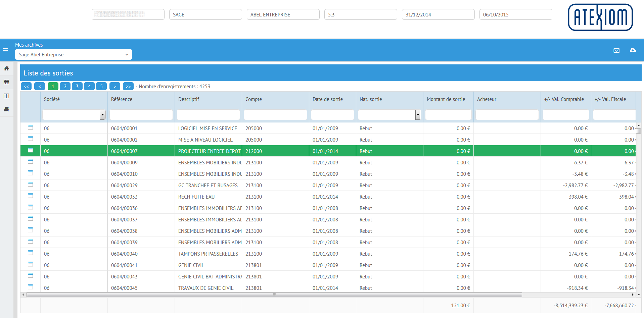Open the hamburger menu

[x=5, y=50]
